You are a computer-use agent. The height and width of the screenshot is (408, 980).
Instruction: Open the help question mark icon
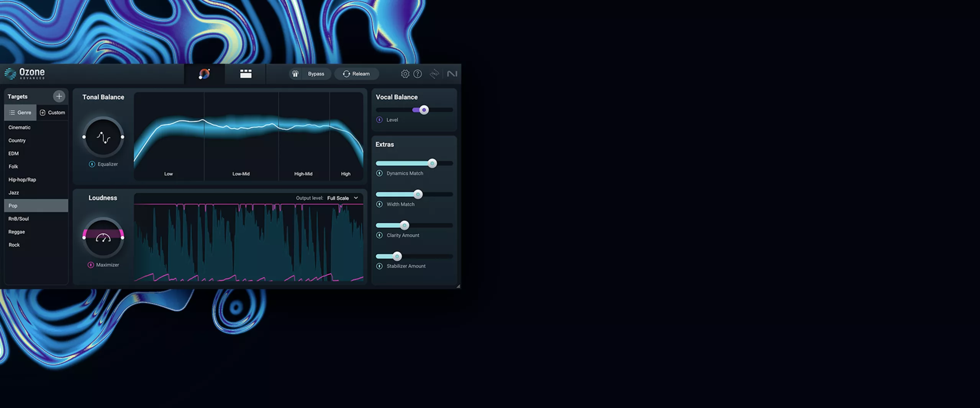[418, 74]
